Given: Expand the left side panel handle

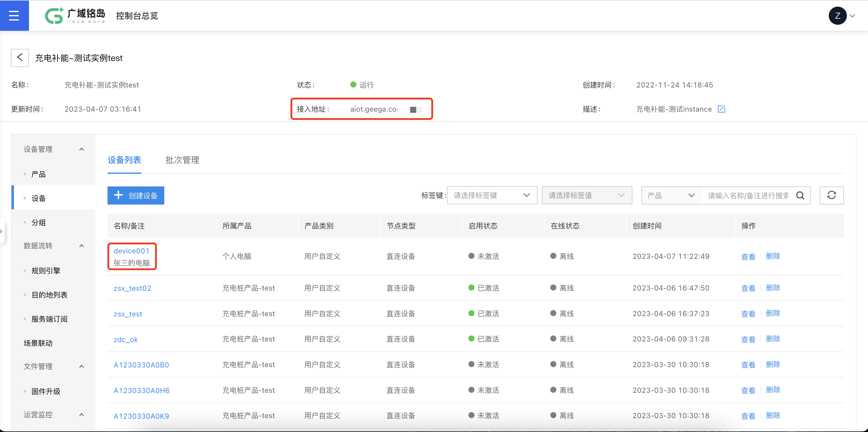Looking at the screenshot, I should (2, 231).
